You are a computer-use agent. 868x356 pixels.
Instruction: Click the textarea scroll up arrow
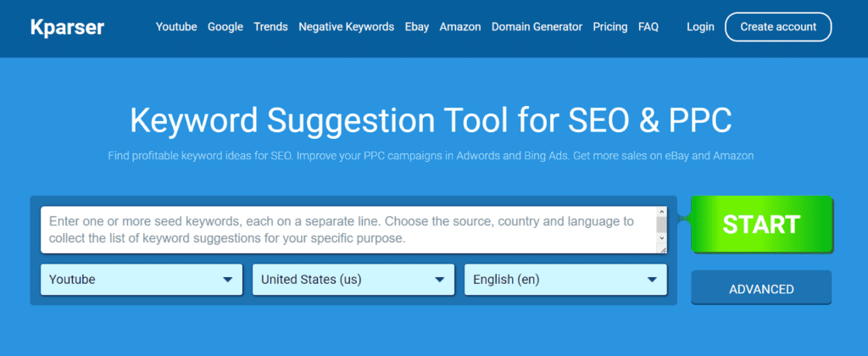coord(661,211)
